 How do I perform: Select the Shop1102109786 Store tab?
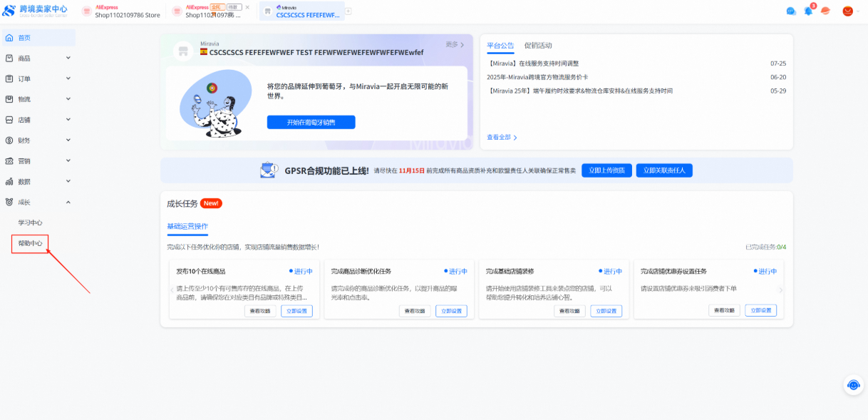(x=127, y=11)
